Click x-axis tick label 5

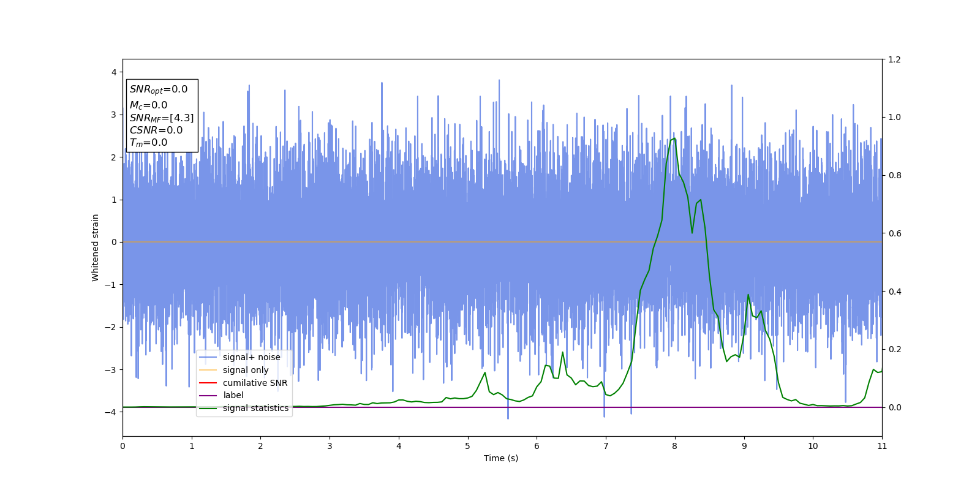(468, 446)
